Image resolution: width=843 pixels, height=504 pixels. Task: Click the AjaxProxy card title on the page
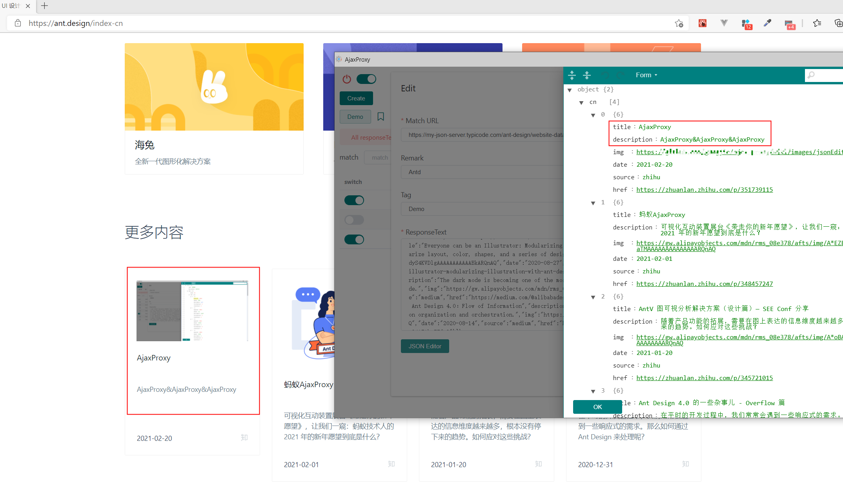tap(153, 358)
